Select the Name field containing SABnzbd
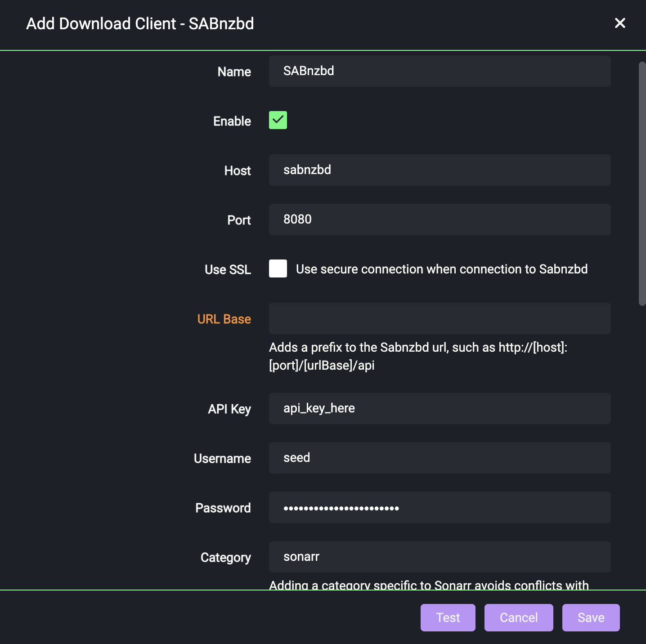646x644 pixels. tap(440, 71)
